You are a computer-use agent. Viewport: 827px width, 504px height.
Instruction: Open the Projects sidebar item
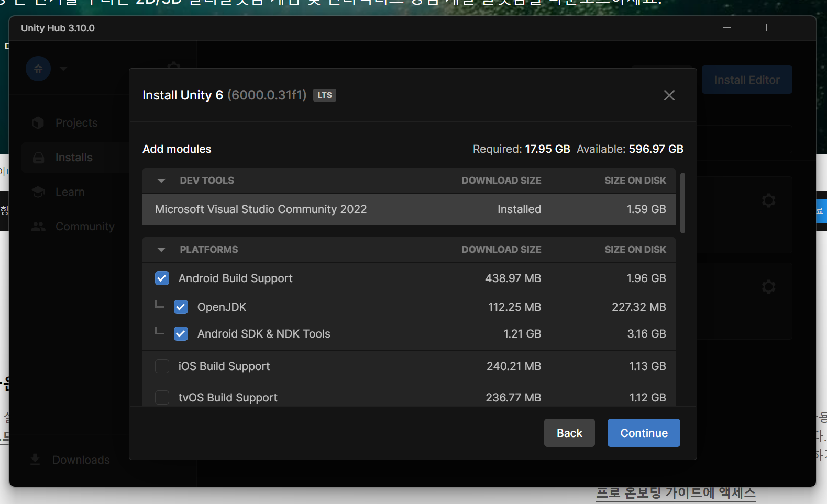coord(76,123)
